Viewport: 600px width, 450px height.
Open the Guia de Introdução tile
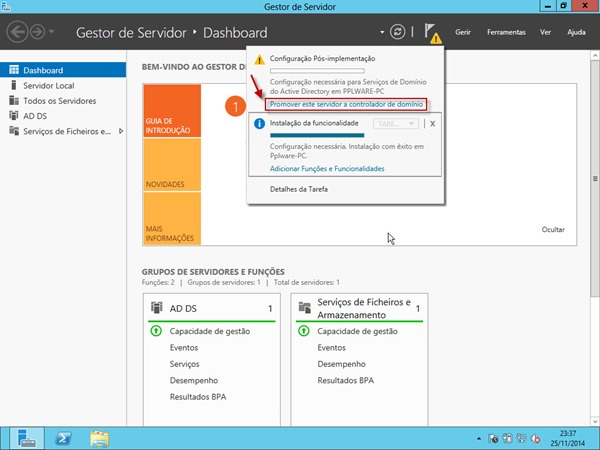(x=172, y=111)
